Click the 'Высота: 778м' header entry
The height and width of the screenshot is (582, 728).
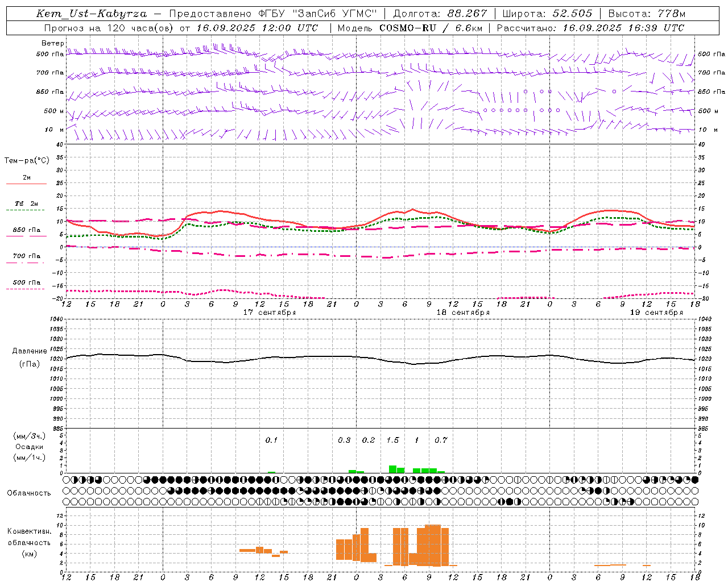(x=647, y=14)
